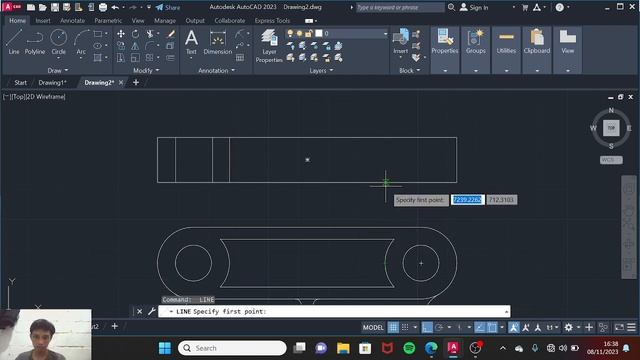The image size is (640, 360).
Task: Open Layer Properties manager
Action: pos(269,46)
